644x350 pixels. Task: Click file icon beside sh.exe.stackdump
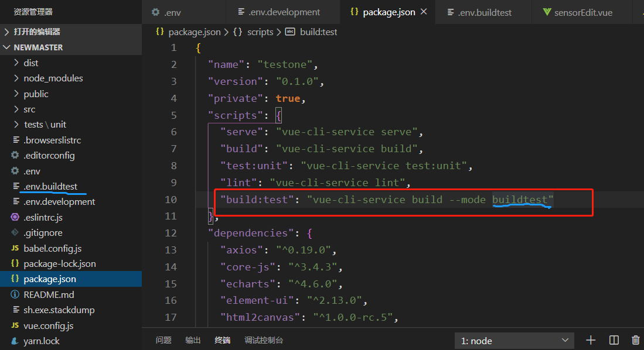point(16,310)
